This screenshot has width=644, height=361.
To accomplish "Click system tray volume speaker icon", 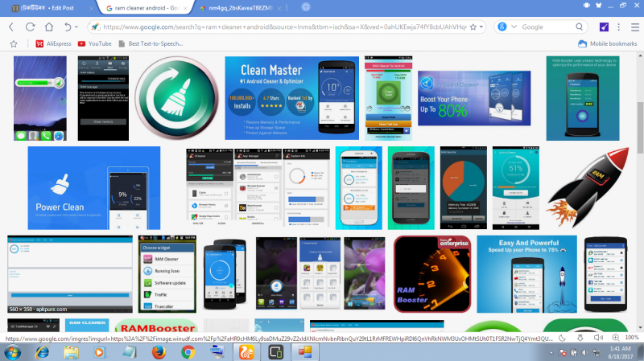I will (585, 353).
